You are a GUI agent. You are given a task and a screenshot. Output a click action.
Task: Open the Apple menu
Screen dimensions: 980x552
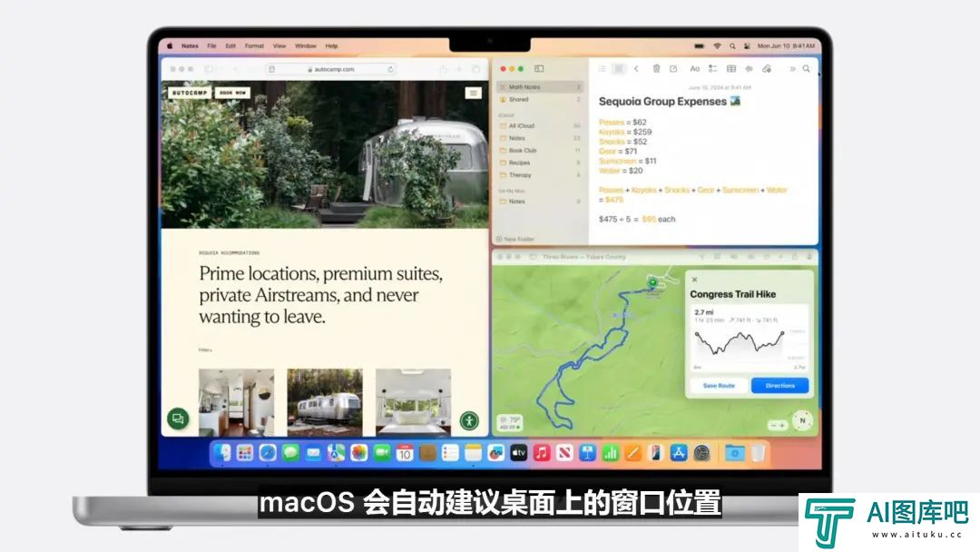tap(170, 45)
